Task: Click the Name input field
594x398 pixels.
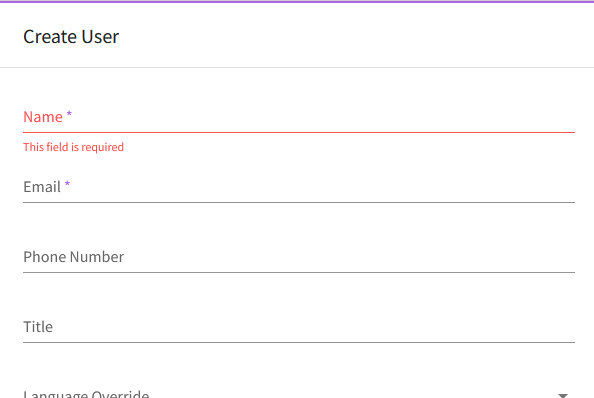Action: point(299,117)
